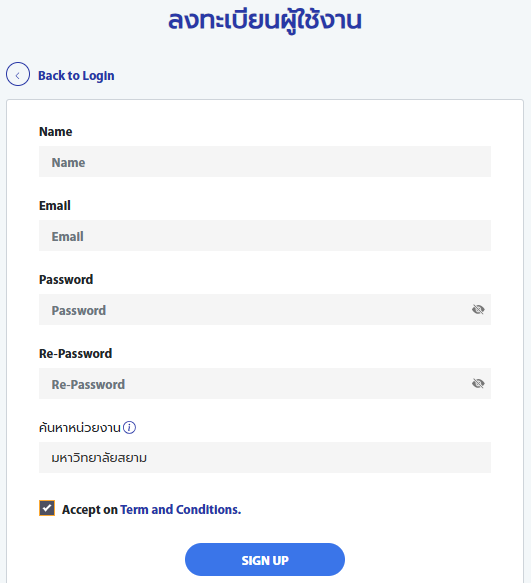This screenshot has width=531, height=583.
Task: Focus the Name input field
Action: point(265,162)
